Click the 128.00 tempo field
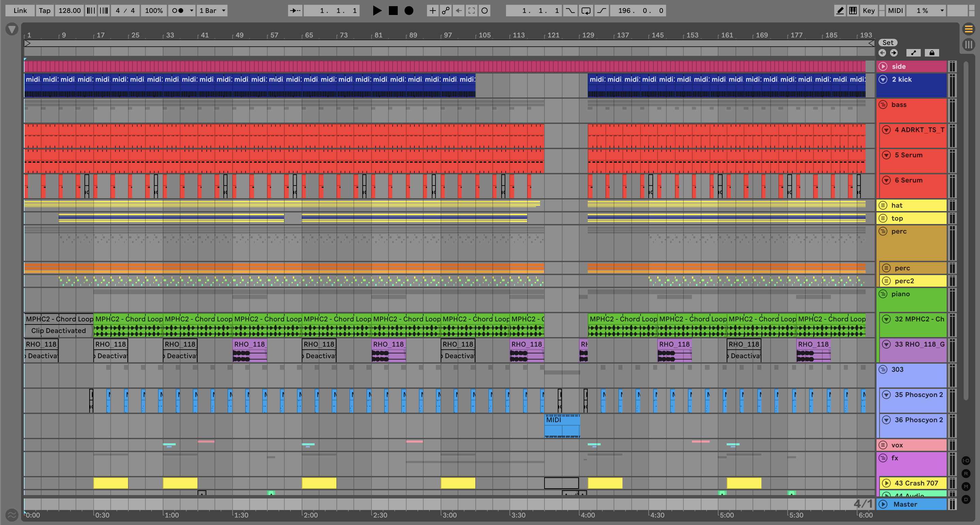Image resolution: width=980 pixels, height=525 pixels. 69,11
